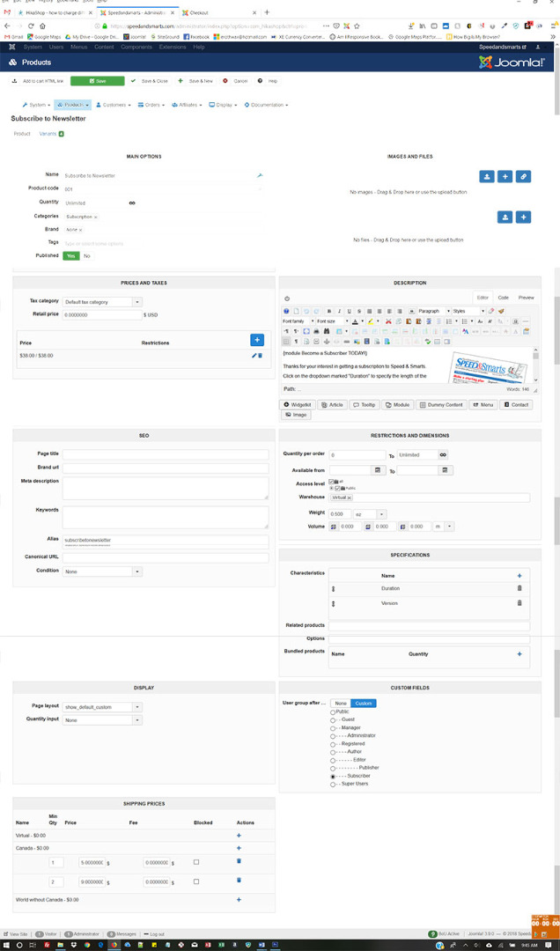Click the find binoculars icon in editor

[x=327, y=331]
